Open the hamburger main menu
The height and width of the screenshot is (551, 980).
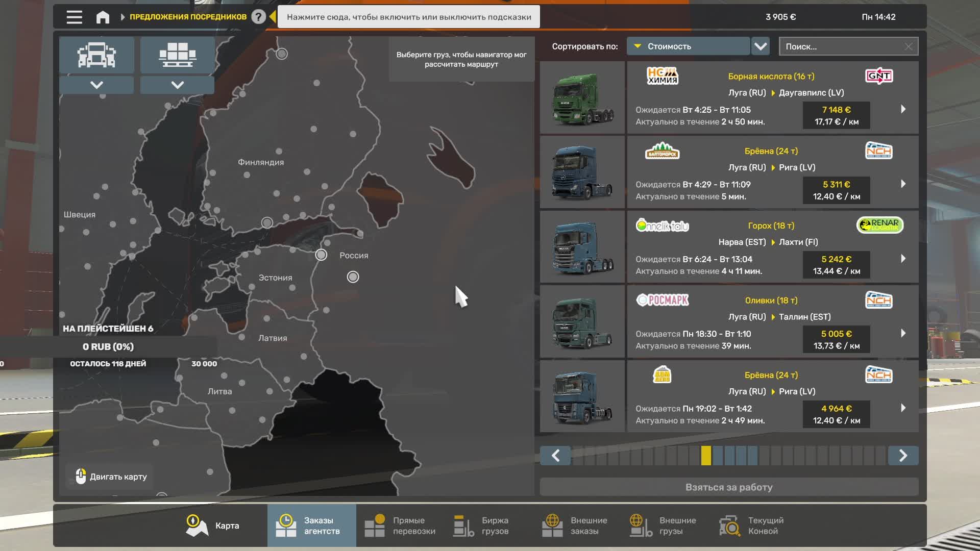74,17
